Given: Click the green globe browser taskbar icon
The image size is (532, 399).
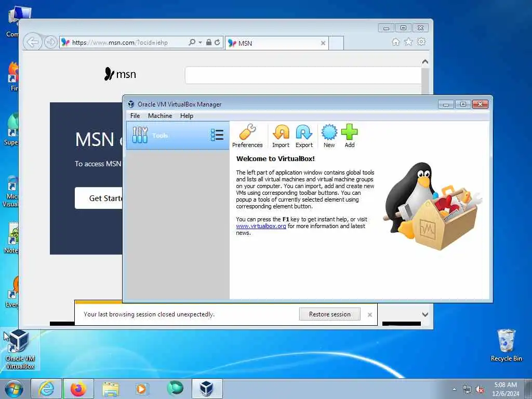Looking at the screenshot, I should (x=175, y=388).
